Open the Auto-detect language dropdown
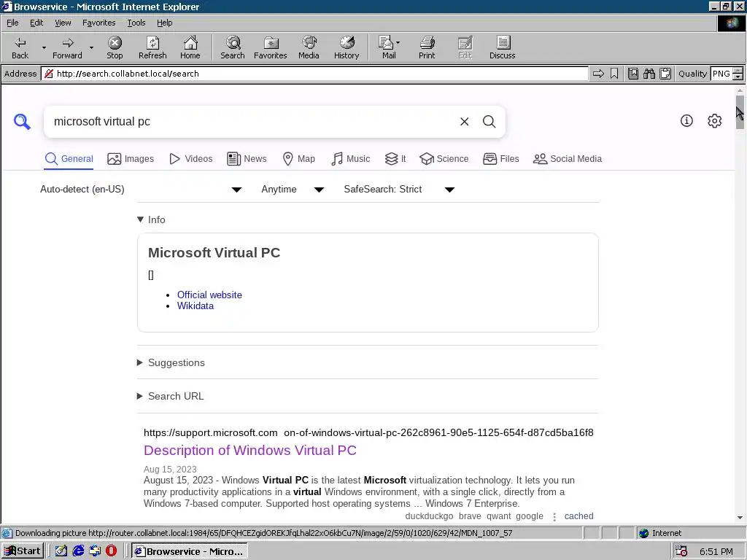747x560 pixels. [141, 189]
